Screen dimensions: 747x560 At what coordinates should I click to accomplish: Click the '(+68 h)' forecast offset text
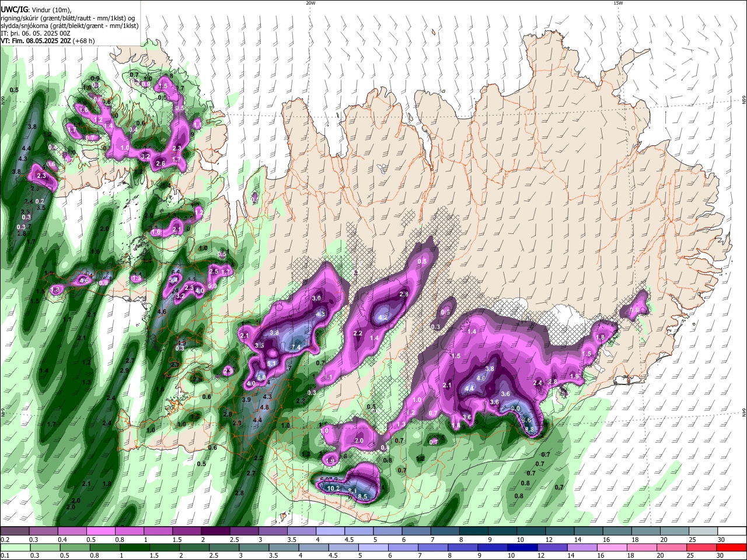pos(85,41)
